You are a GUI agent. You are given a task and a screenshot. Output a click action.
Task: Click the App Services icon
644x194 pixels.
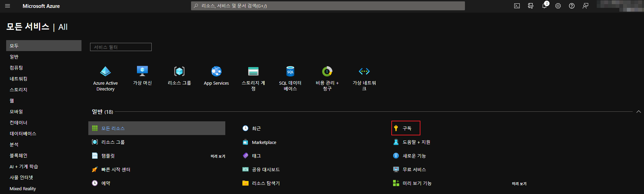click(216, 72)
